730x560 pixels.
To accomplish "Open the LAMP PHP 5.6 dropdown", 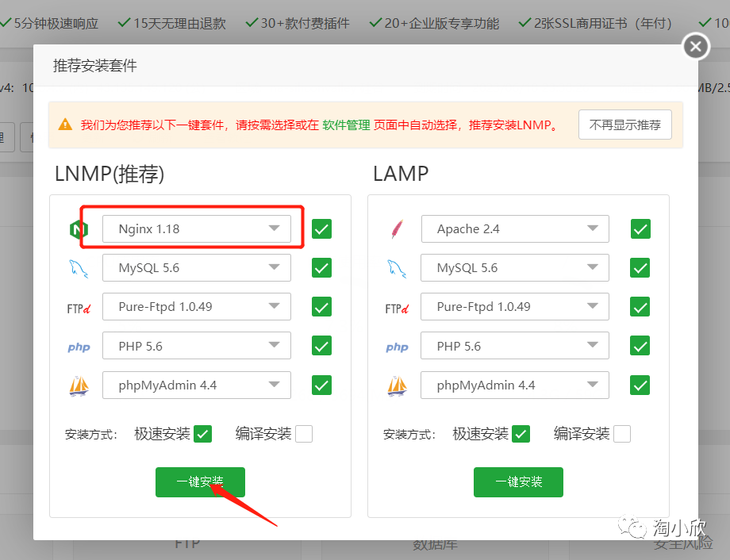I will pyautogui.click(x=515, y=346).
